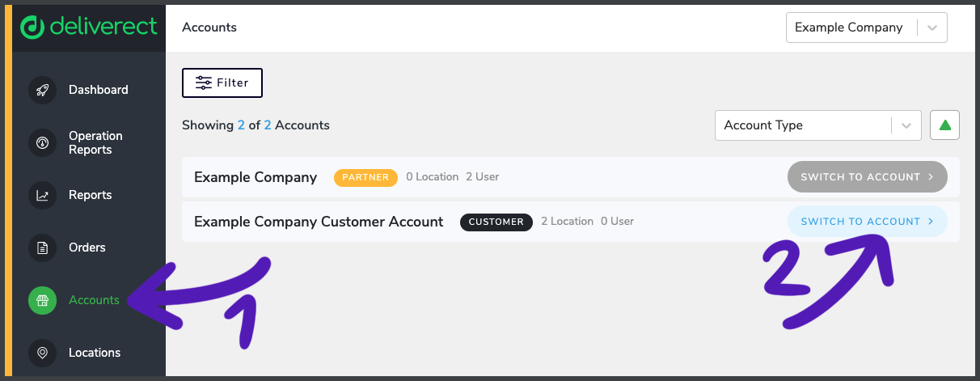The image size is (980, 381).
Task: Click the PARTNER badge
Action: pos(365,177)
